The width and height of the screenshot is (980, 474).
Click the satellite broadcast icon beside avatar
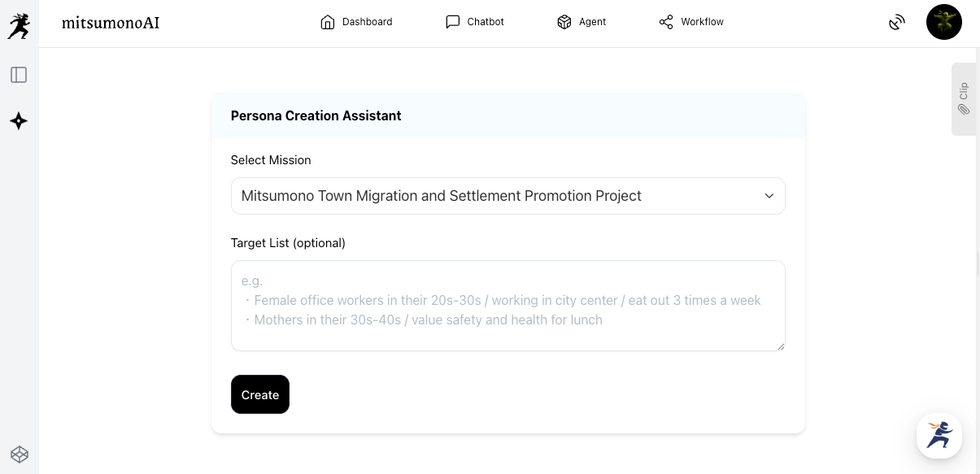pos(896,22)
